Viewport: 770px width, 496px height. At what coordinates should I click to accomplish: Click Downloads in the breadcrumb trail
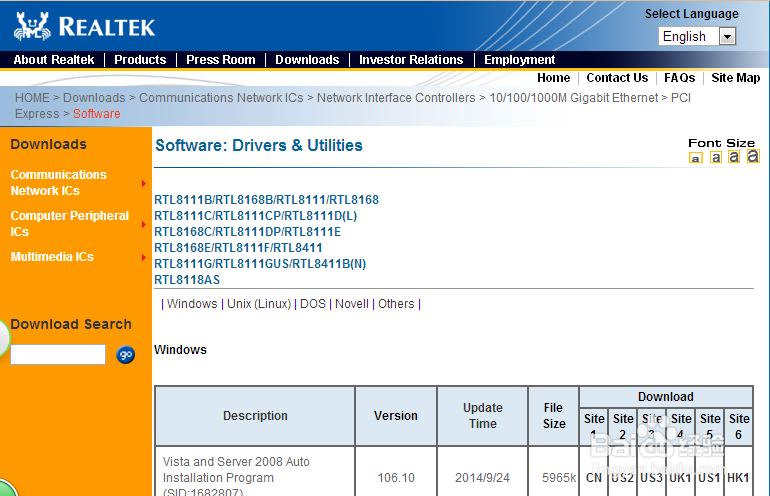pos(94,98)
